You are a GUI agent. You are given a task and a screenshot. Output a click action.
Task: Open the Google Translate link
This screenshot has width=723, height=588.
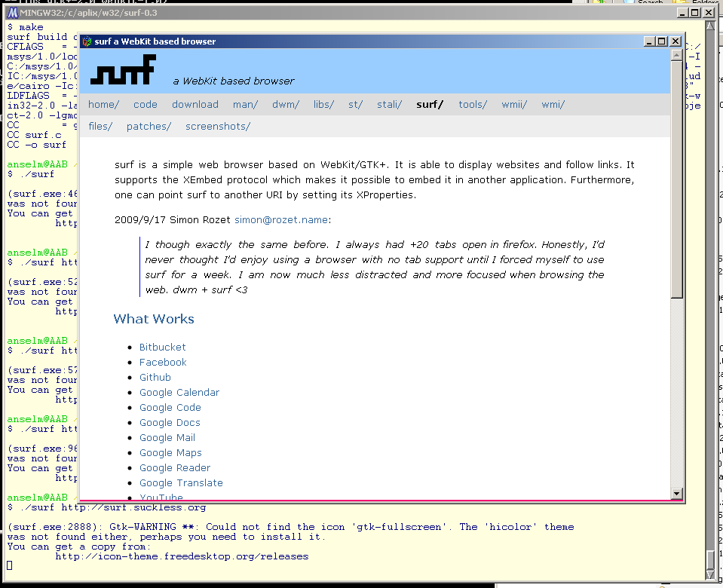tap(181, 483)
